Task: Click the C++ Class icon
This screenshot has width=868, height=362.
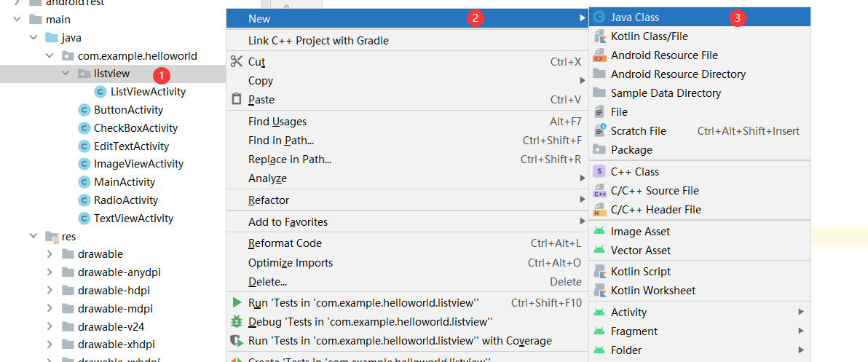Action: [x=599, y=172]
